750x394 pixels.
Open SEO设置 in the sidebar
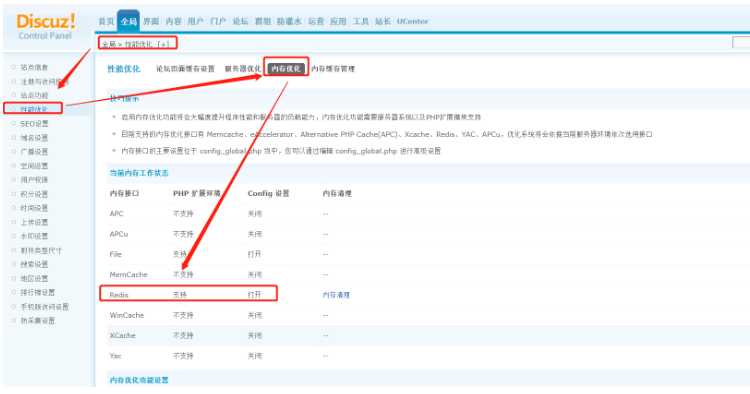(34, 123)
